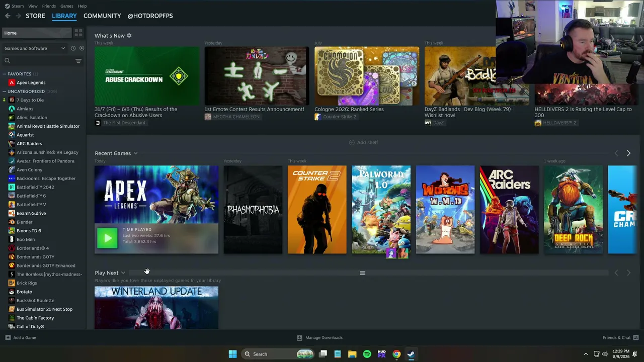Click Add a Game
Image resolution: width=644 pixels, height=362 pixels.
[x=21, y=338]
